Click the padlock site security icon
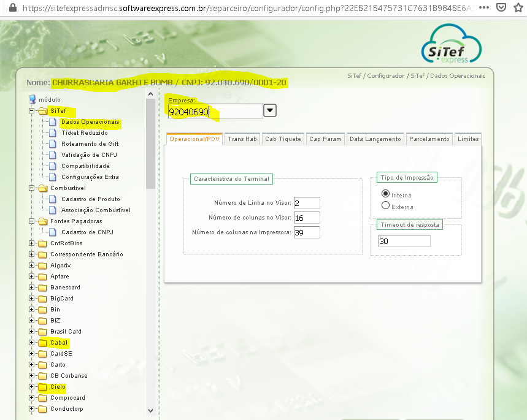This screenshot has height=420, width=527. 13,7
